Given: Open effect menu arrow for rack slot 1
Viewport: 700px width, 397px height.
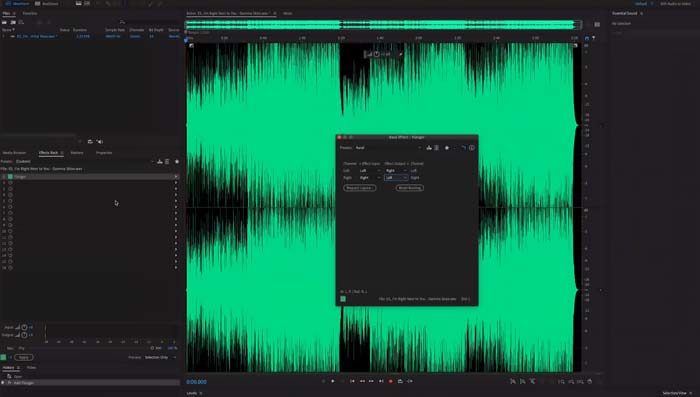Looking at the screenshot, I should click(176, 177).
